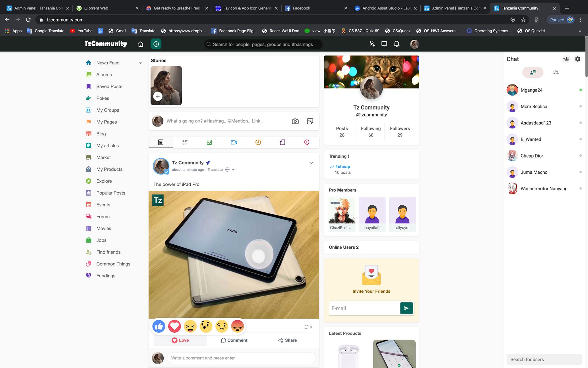This screenshot has width=588, height=368.
Task: Click the Comment button under the post
Action: point(234,340)
